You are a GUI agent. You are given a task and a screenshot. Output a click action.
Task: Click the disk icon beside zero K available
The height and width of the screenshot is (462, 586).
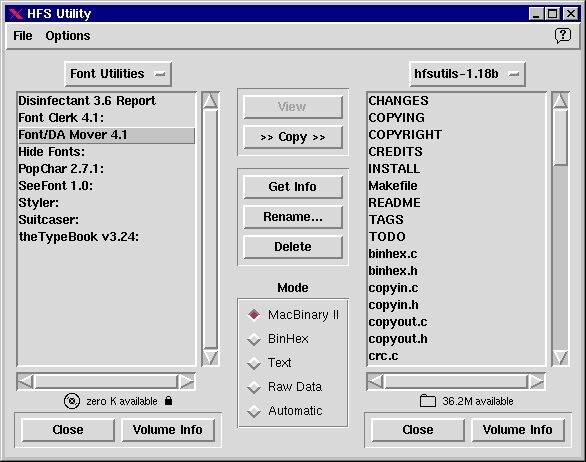(x=72, y=401)
